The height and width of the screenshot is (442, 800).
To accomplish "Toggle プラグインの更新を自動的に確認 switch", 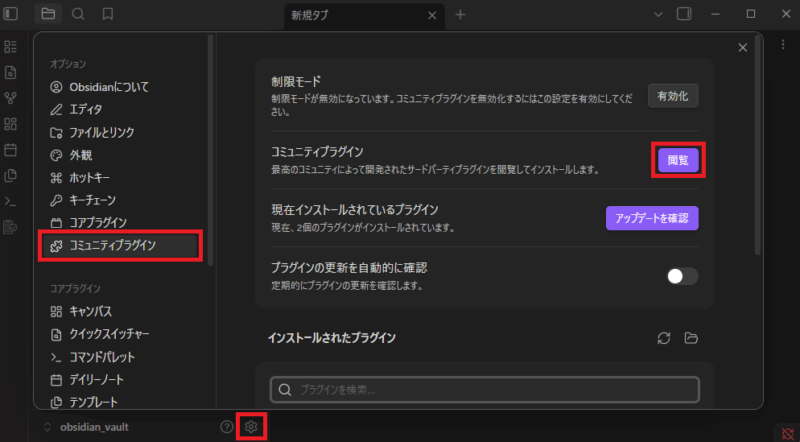I will tap(682, 276).
